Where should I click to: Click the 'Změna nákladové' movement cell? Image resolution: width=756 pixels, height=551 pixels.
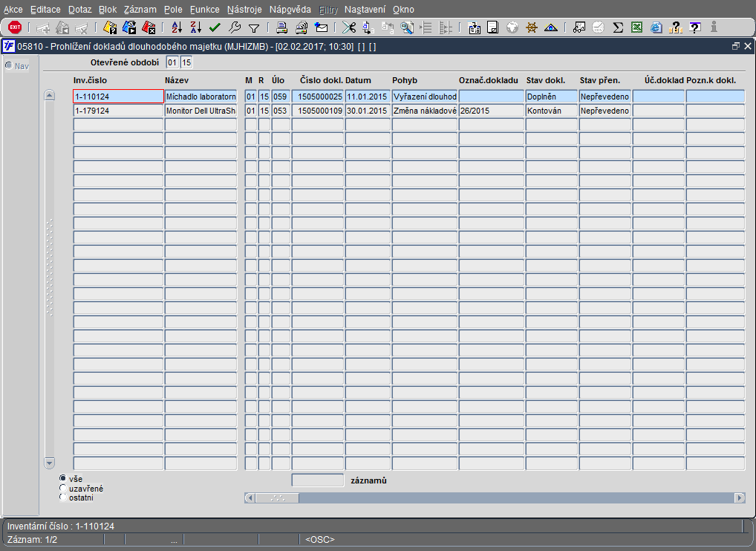[x=424, y=111]
